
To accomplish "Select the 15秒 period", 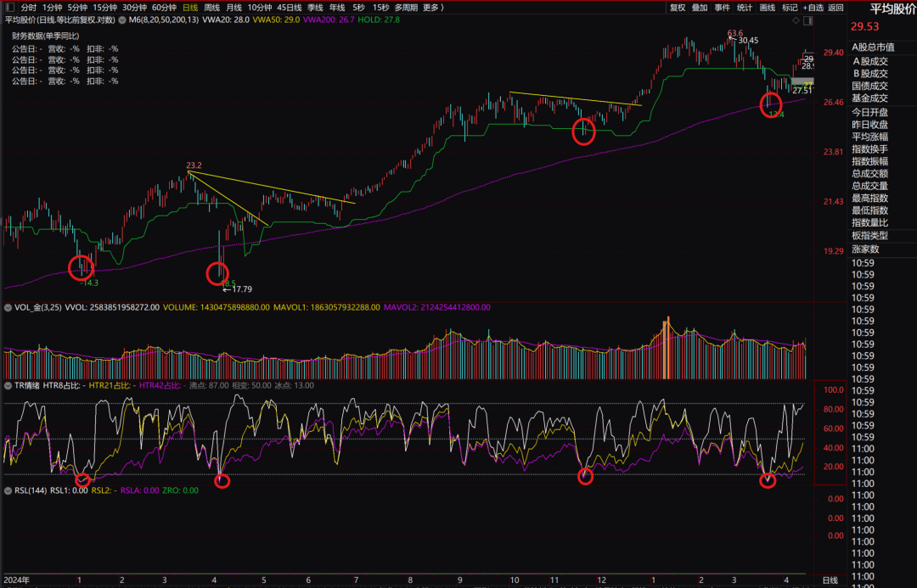I will (x=380, y=8).
